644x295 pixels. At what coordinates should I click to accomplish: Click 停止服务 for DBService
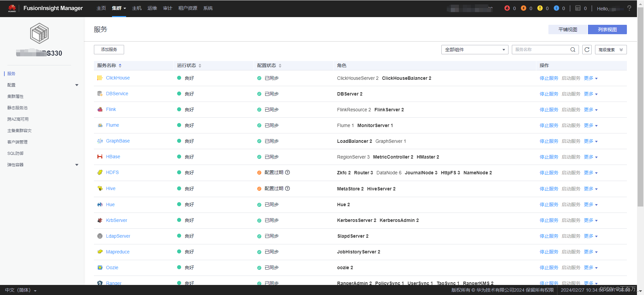pyautogui.click(x=549, y=94)
